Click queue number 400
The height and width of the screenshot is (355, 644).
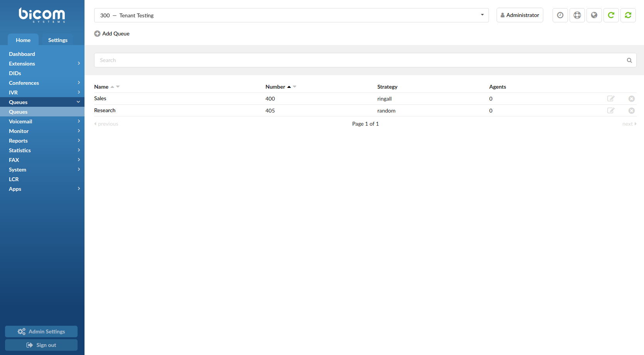(x=270, y=99)
